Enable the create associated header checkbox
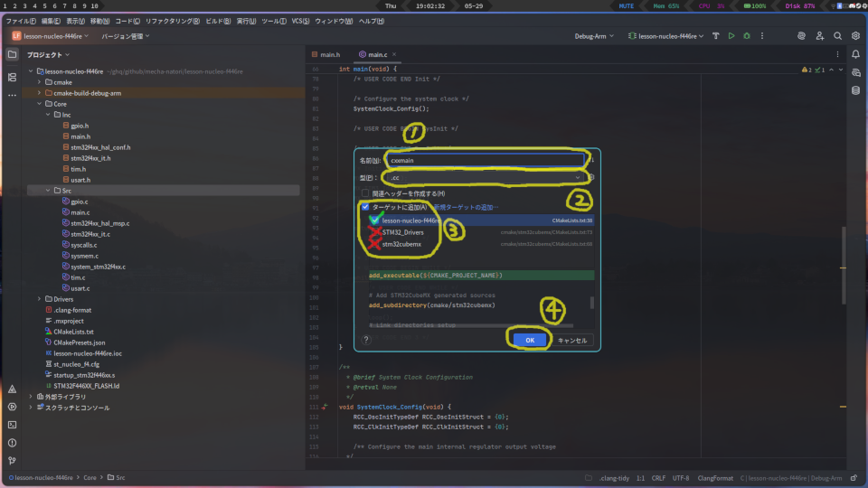868x488 pixels. (365, 193)
